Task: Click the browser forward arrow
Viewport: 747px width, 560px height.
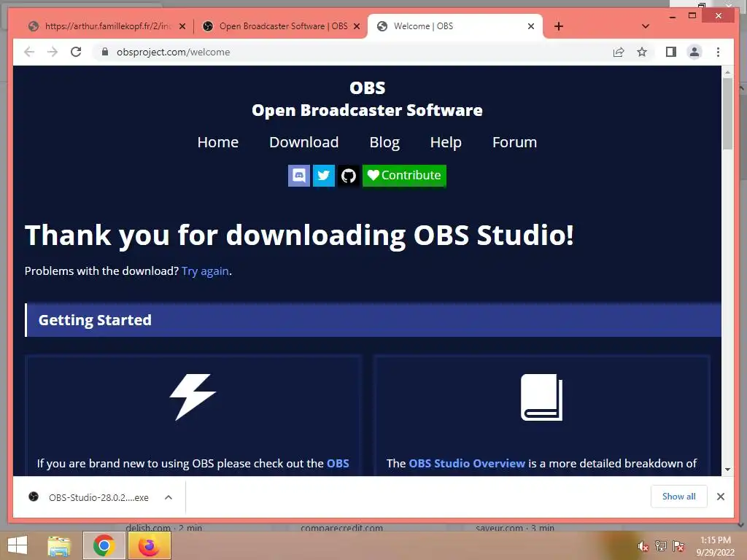Action: [x=53, y=52]
